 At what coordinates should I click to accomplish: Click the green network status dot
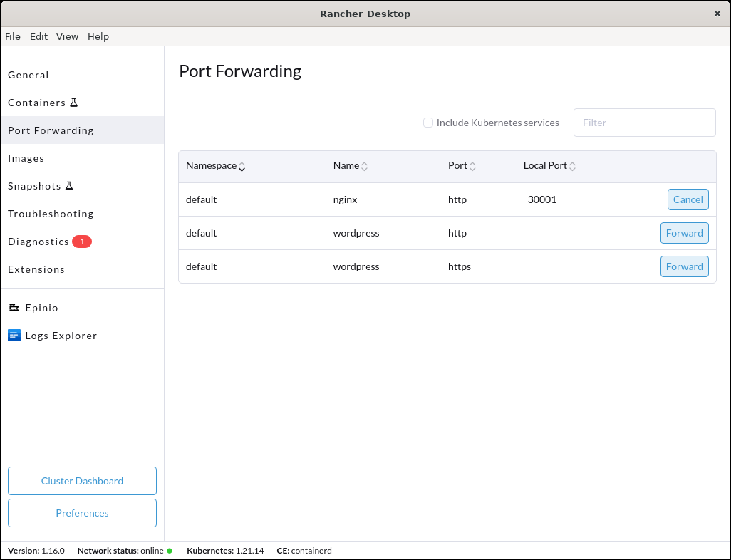[168, 550]
